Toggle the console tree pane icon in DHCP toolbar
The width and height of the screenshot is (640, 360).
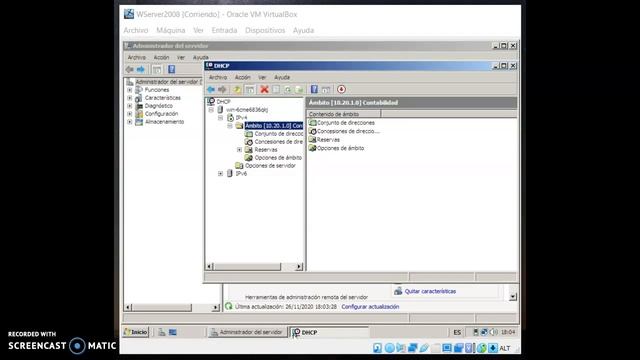click(x=250, y=89)
